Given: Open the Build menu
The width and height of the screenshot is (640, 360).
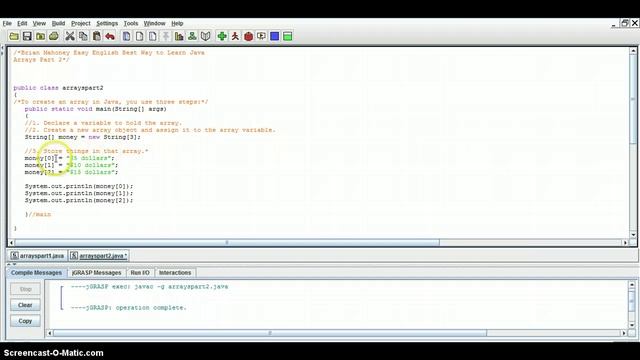Looking at the screenshot, I should (x=58, y=23).
